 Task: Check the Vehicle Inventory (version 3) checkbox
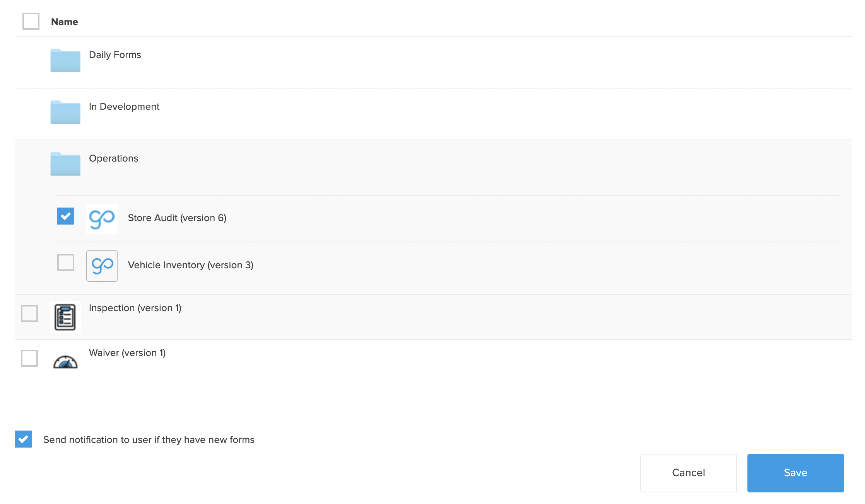click(x=66, y=262)
